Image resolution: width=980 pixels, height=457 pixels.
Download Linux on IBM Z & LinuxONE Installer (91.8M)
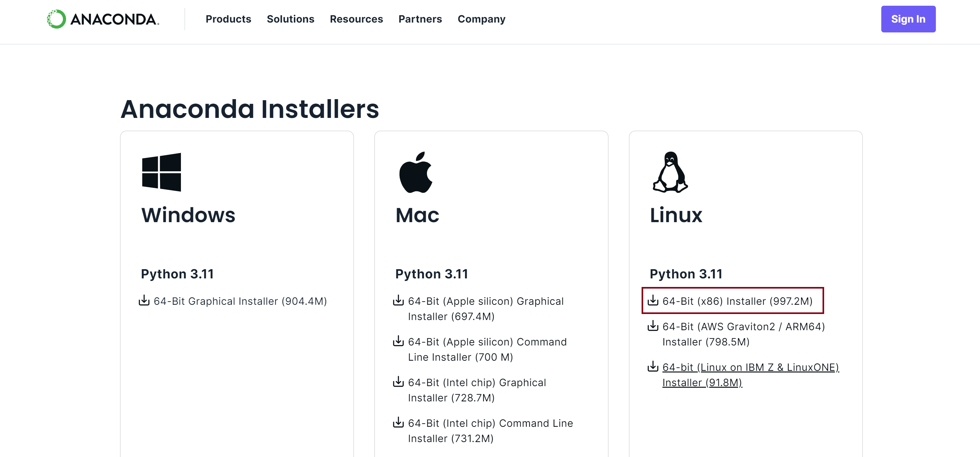pos(750,375)
